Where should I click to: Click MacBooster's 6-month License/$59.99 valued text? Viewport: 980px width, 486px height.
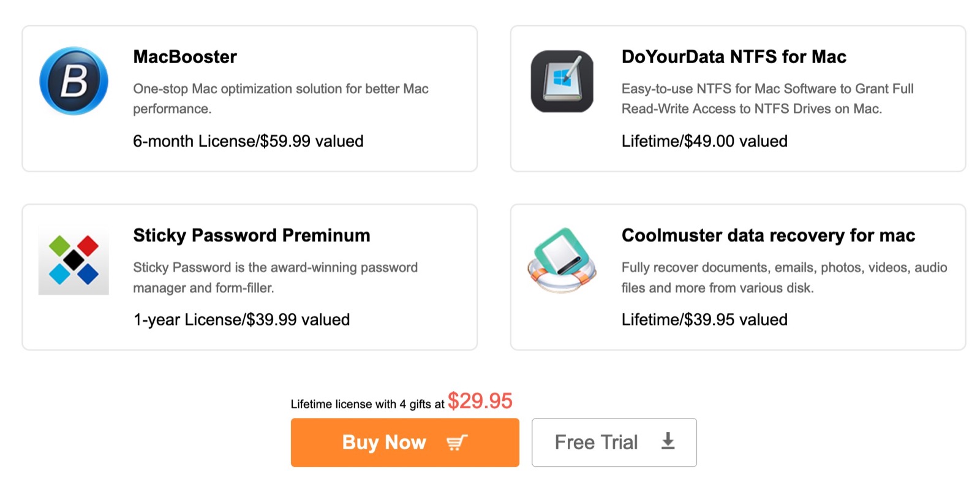point(248,141)
